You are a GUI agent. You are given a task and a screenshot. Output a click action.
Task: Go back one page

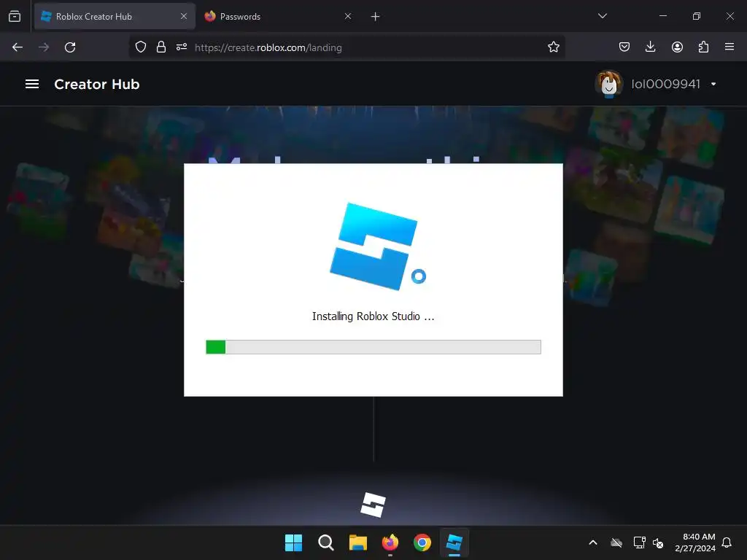pos(18,47)
